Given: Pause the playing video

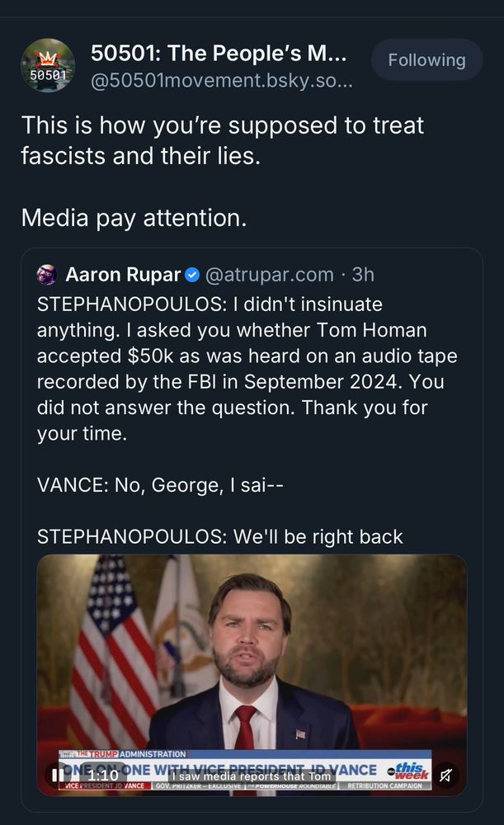Looking at the screenshot, I should (58, 775).
